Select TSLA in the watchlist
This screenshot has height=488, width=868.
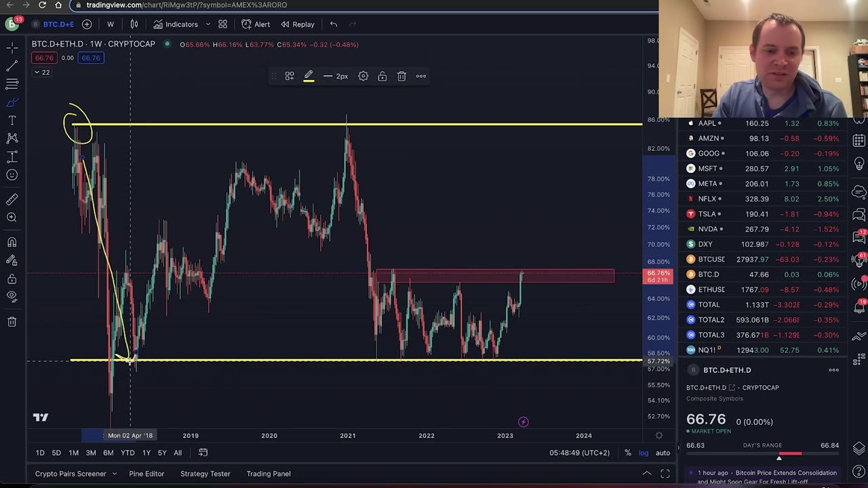click(763, 214)
